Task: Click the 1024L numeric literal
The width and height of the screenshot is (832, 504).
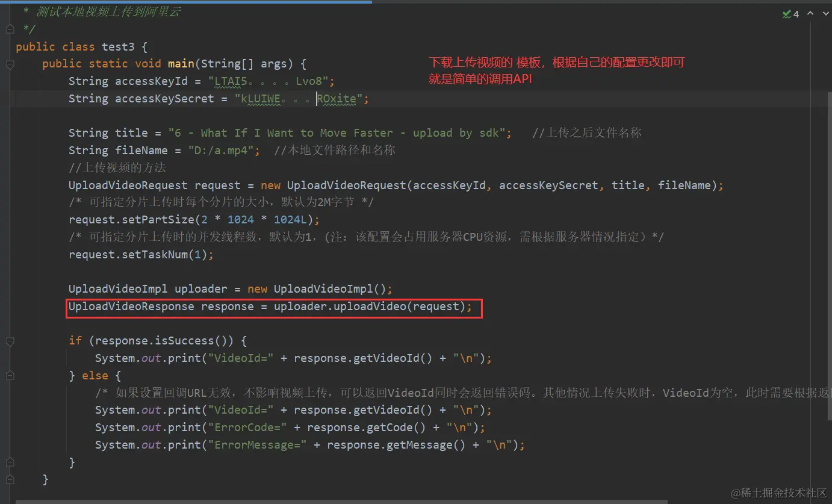Action: click(290, 220)
